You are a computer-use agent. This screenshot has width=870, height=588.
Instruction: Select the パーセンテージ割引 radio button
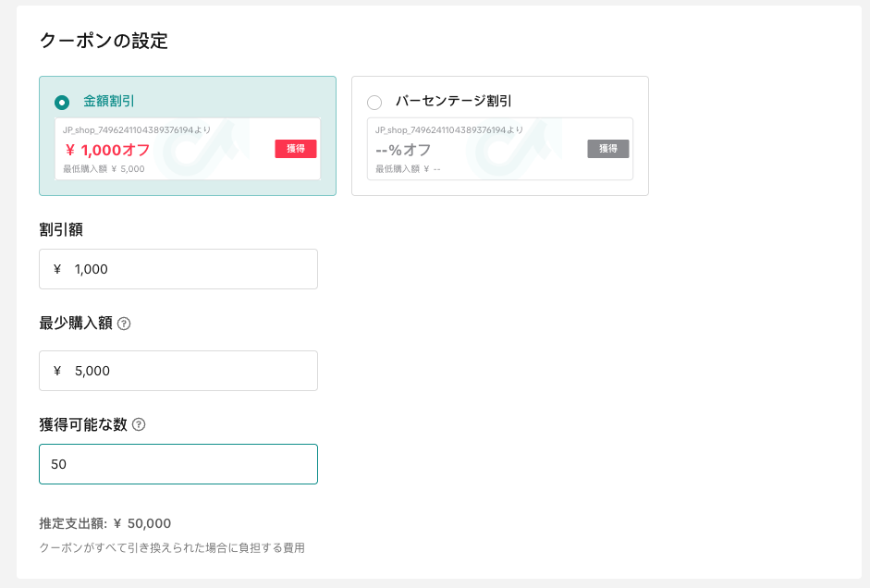click(x=374, y=102)
